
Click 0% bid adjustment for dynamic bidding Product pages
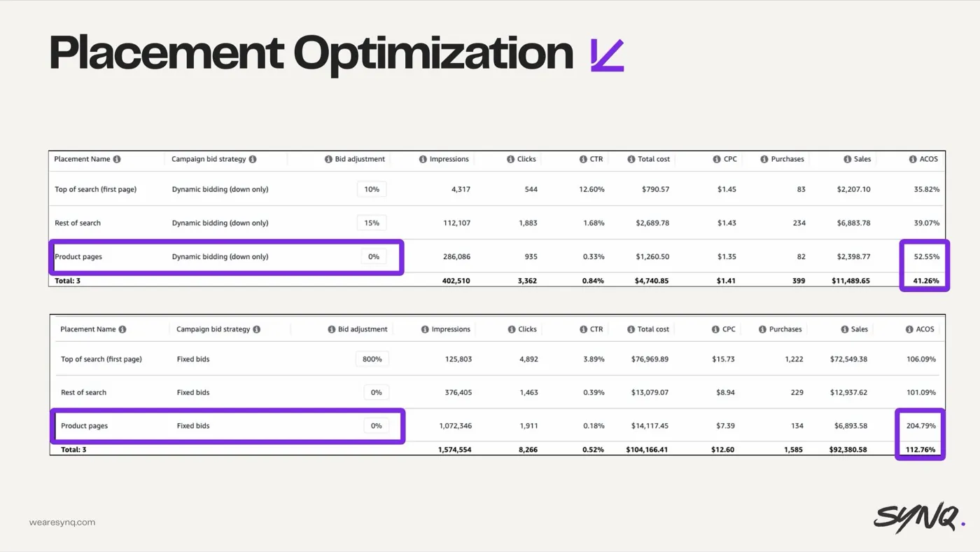click(x=374, y=256)
